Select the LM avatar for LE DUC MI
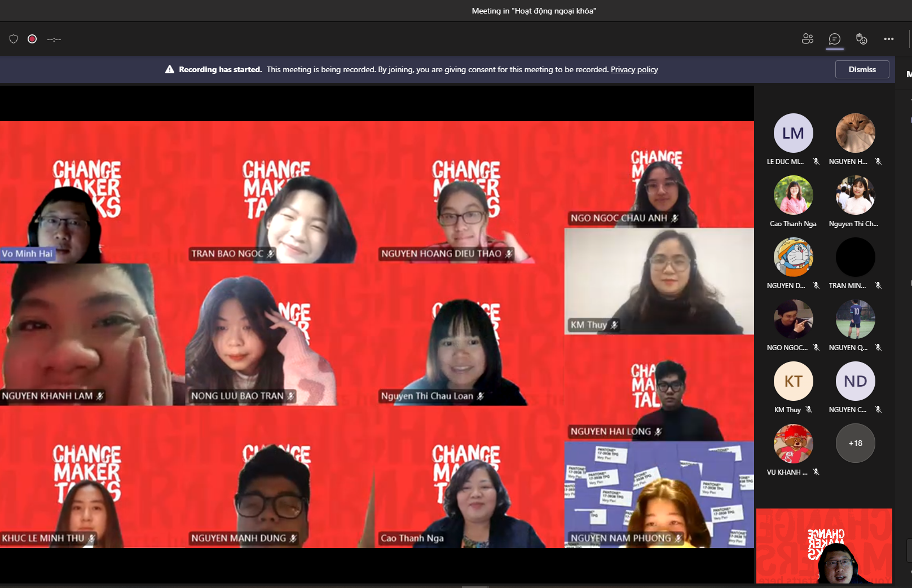Viewport: 912px width, 588px height. 793,133
